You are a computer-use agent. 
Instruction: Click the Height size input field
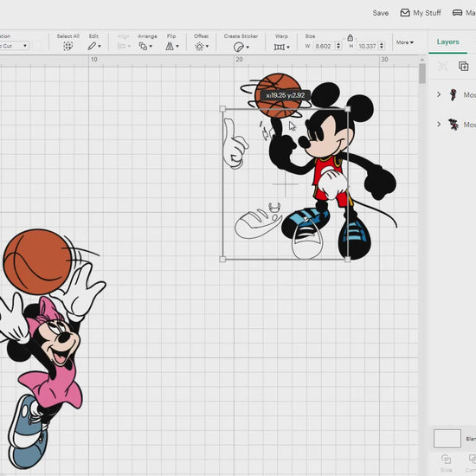pyautogui.click(x=367, y=46)
